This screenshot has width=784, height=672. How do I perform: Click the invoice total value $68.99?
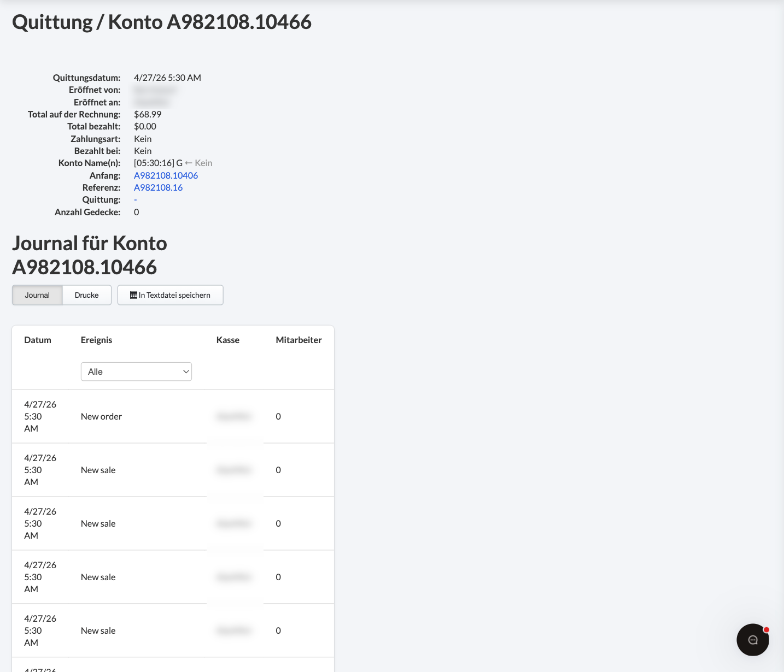coord(148,114)
